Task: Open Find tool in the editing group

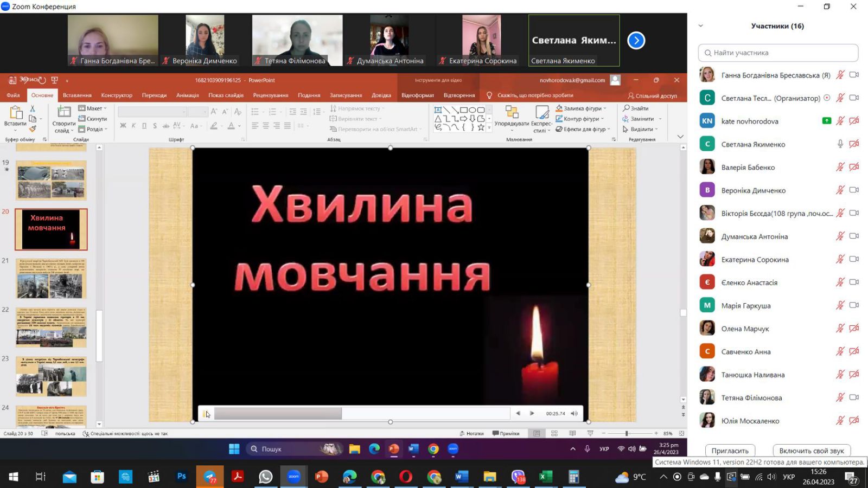Action: tap(636, 108)
